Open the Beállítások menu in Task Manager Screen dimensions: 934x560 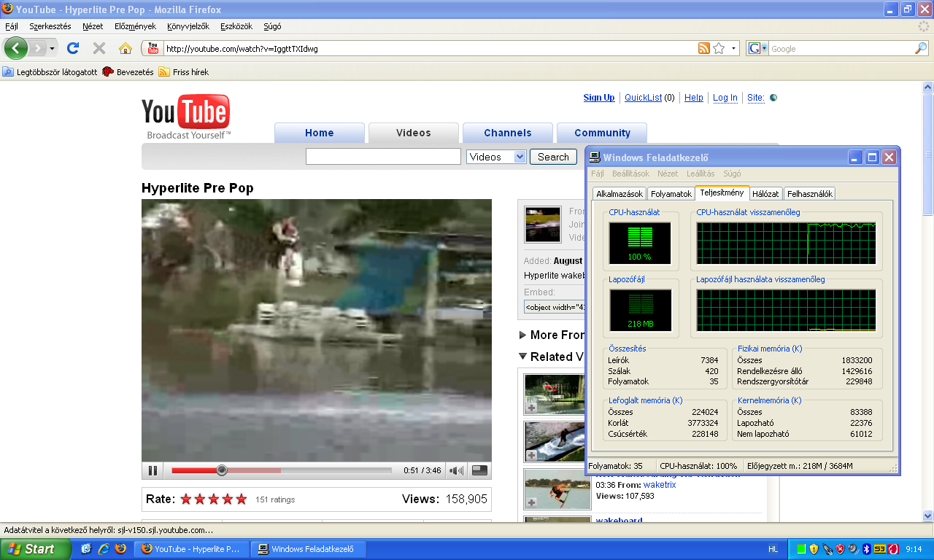[630, 174]
